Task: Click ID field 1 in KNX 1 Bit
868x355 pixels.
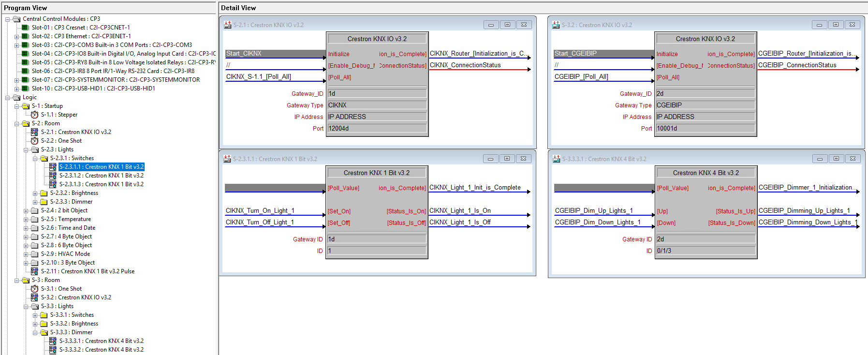Action: 377,251
